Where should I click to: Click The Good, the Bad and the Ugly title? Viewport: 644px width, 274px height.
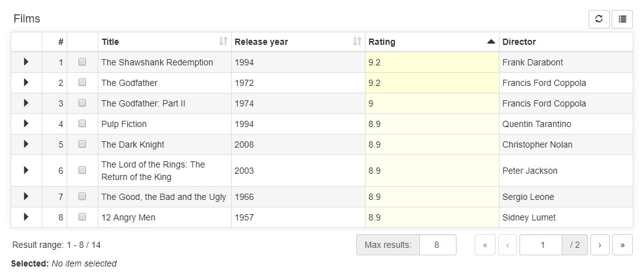(x=163, y=197)
